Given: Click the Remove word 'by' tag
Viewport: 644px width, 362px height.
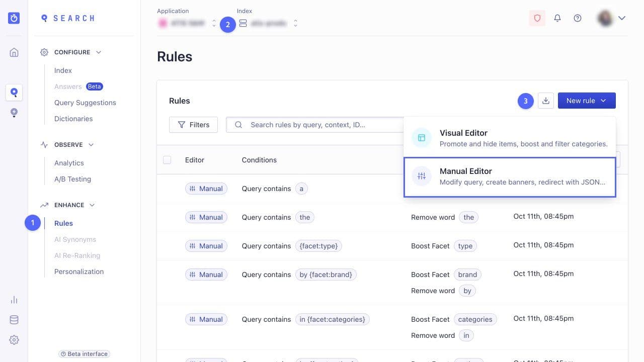Looking at the screenshot, I should pos(467,291).
